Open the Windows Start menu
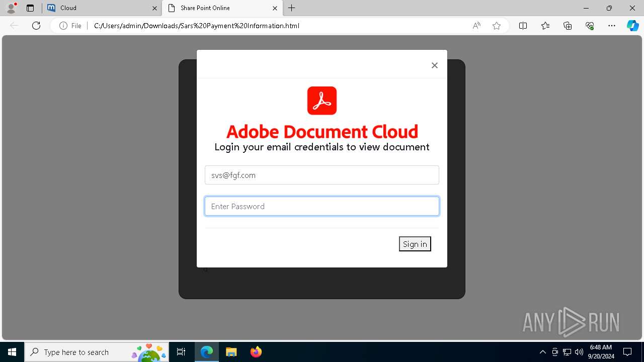This screenshot has width=644, height=362. coord(12,352)
